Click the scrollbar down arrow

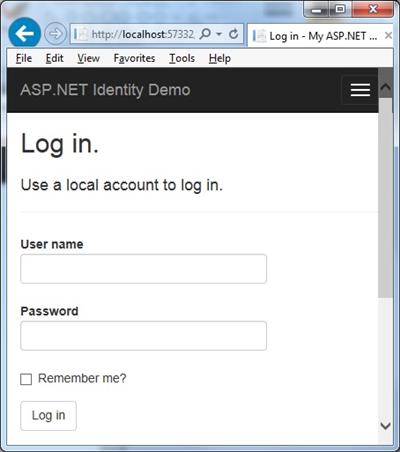pos(385,426)
